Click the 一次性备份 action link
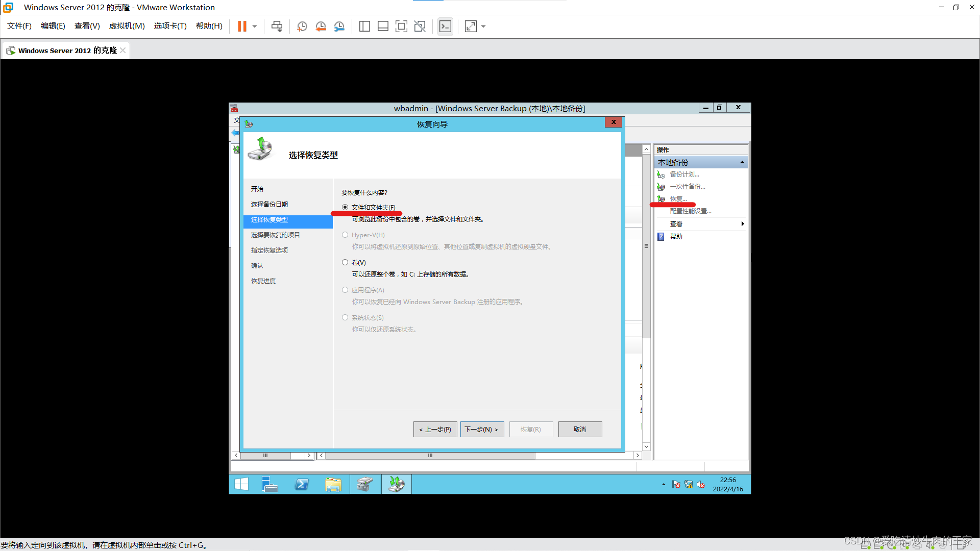This screenshot has width=980, height=551. click(x=687, y=187)
